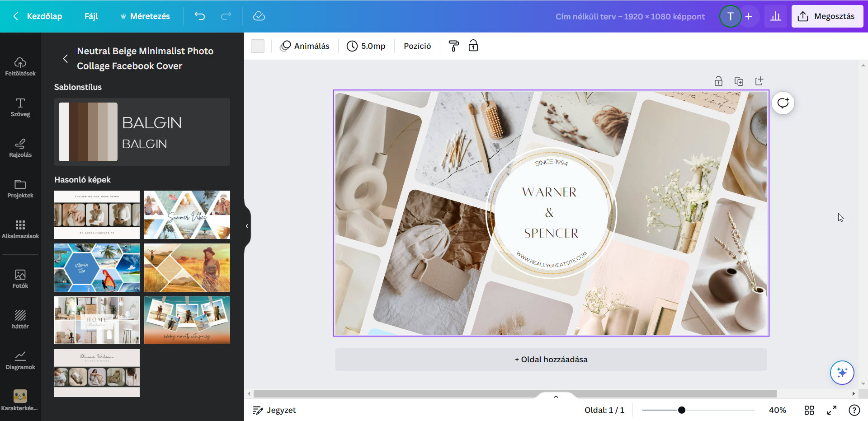Click the Megosztás button
Screen dimensions: 868x421
(827, 16)
